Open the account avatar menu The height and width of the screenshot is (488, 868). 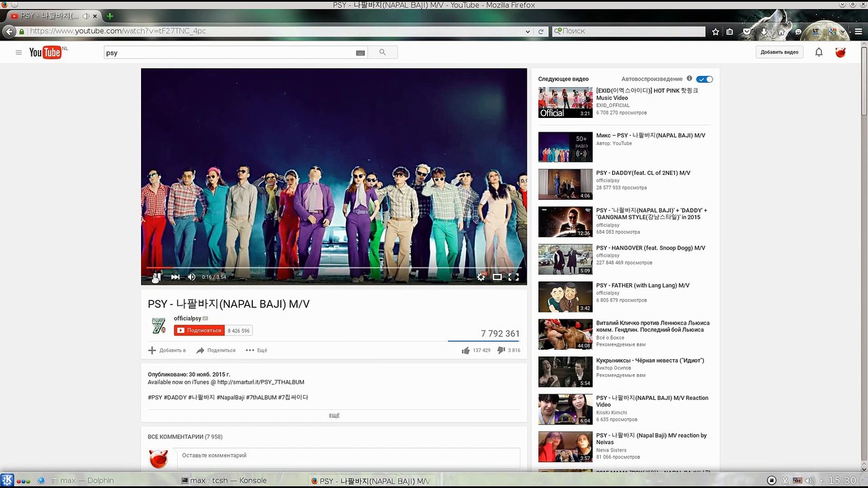click(841, 52)
